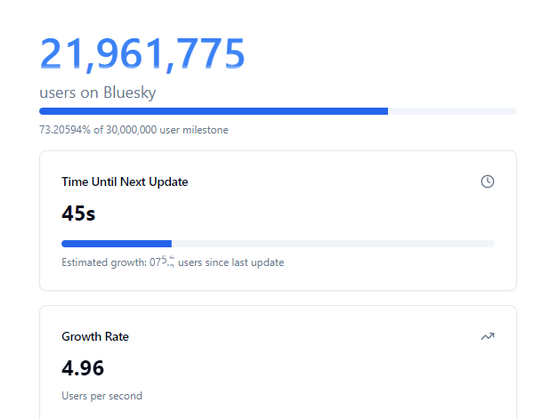Click the 30,000,000 milestone progress bar
550x419 pixels.
click(x=278, y=111)
